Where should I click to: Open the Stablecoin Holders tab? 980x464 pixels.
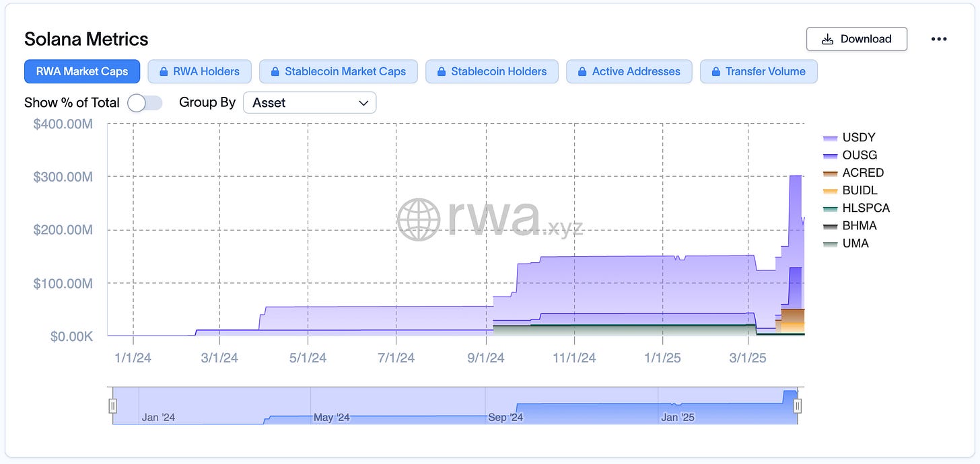point(492,71)
